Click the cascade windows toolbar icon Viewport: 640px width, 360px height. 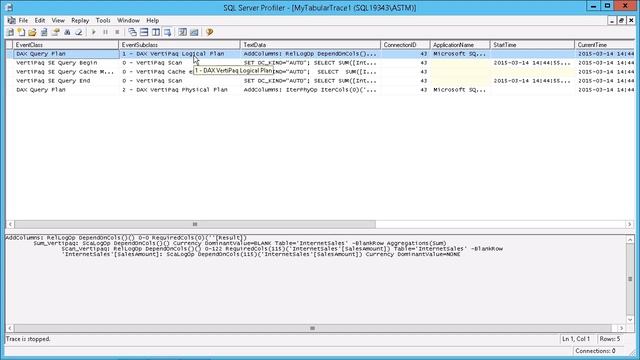tap(132, 32)
